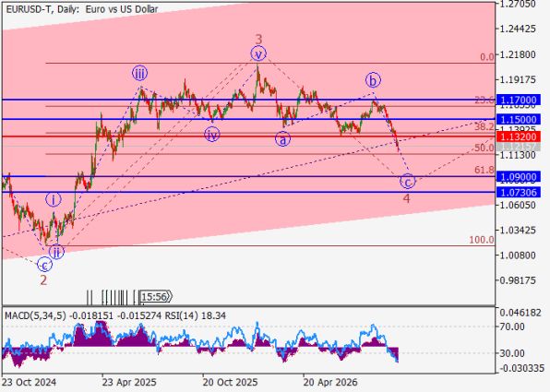Select the circled c label above wave 4
Screen dimensions: 550x392
[x=408, y=182]
